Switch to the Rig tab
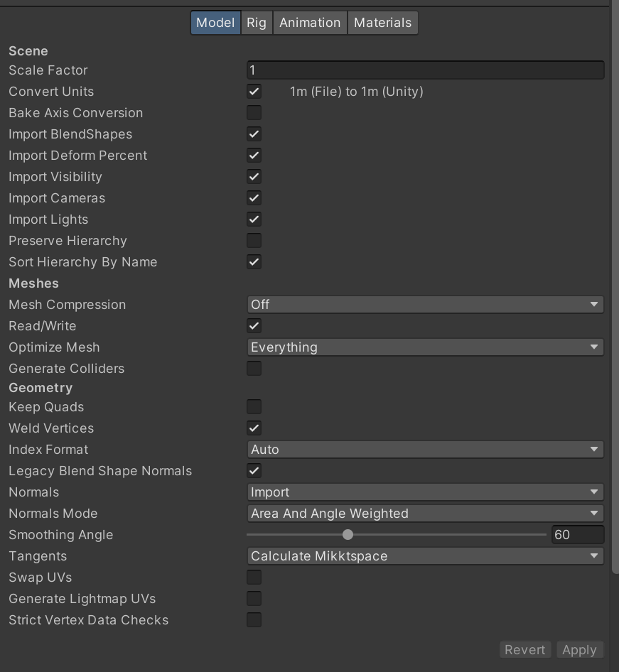 (x=257, y=23)
